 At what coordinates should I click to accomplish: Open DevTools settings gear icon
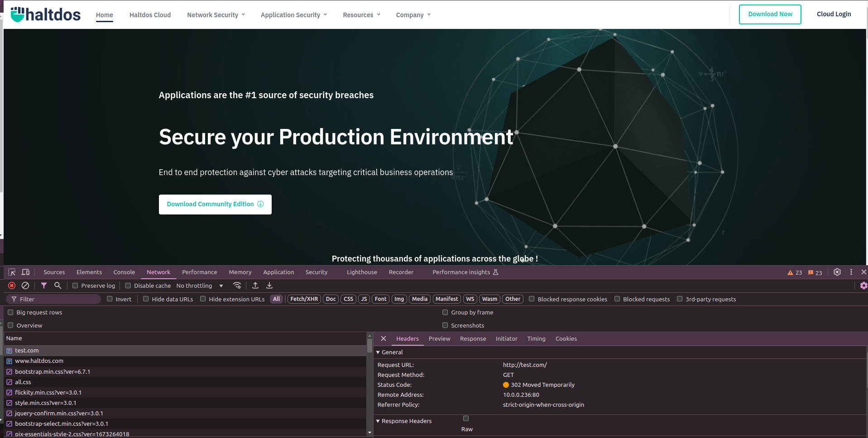tap(837, 272)
